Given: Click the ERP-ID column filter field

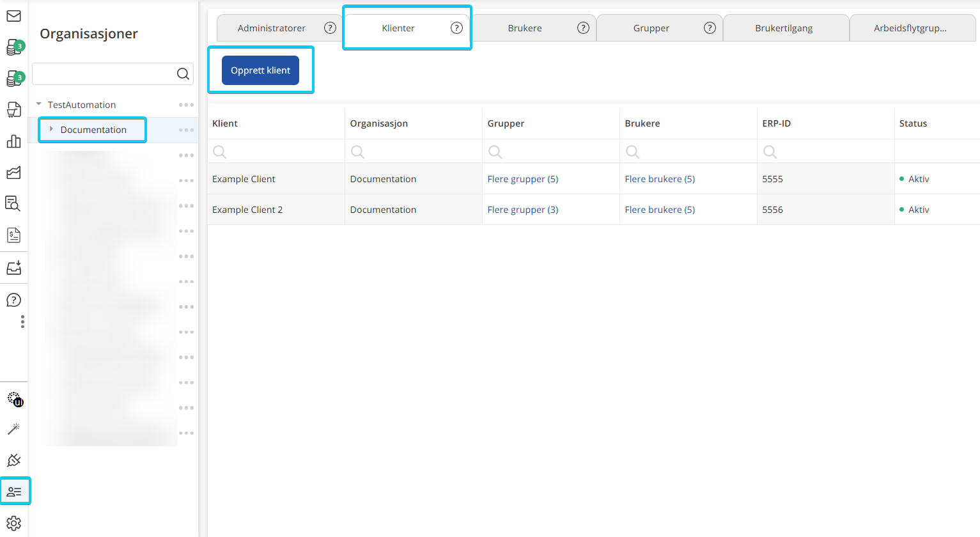Looking at the screenshot, I should click(826, 152).
